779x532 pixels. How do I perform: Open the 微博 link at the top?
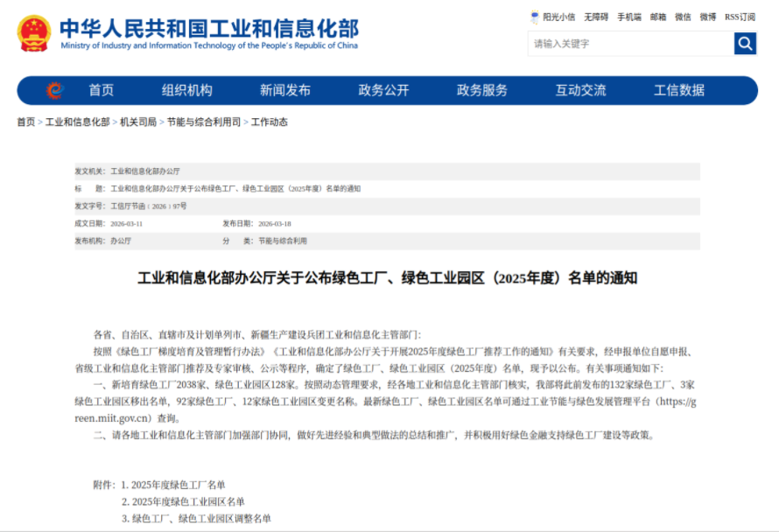[707, 17]
